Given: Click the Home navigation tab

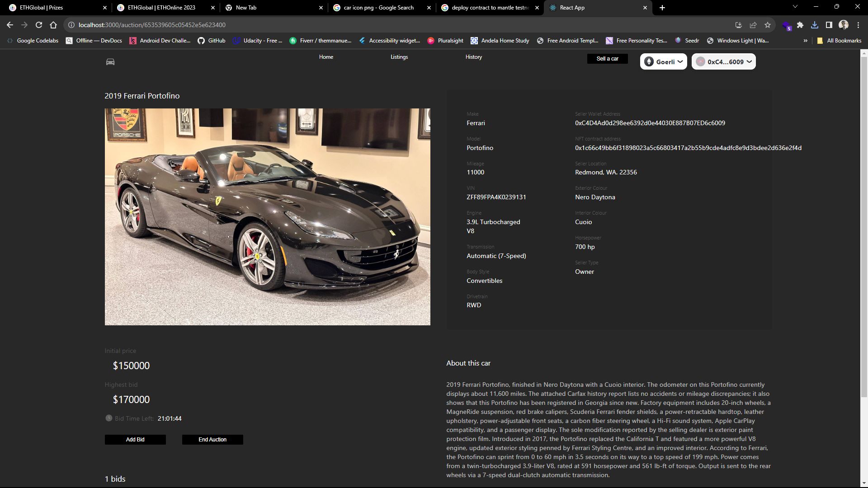Looking at the screenshot, I should click(x=327, y=56).
